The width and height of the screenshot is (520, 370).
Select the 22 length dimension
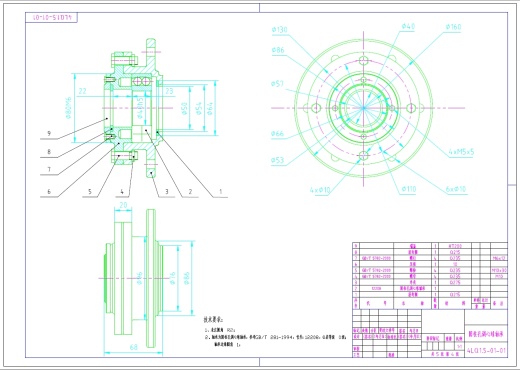tap(82, 91)
